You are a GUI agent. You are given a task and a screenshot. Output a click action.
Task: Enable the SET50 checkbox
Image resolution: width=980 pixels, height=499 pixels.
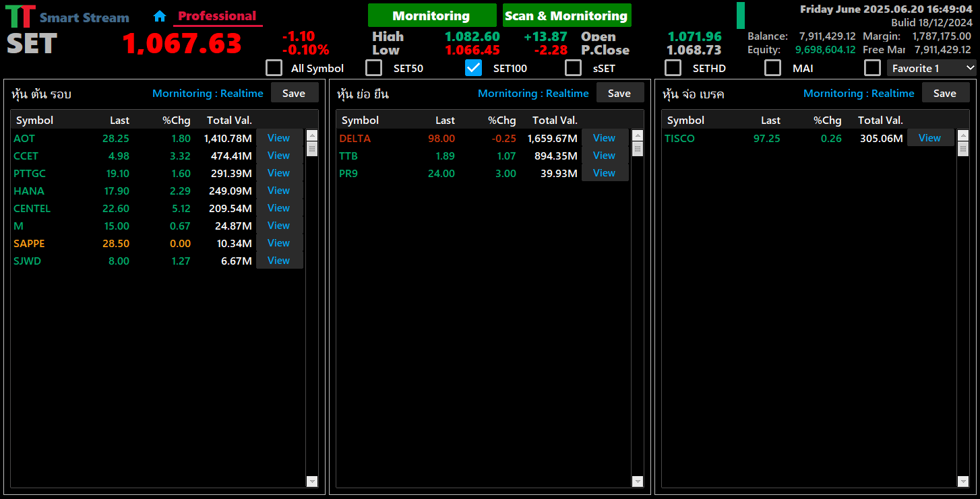[374, 68]
